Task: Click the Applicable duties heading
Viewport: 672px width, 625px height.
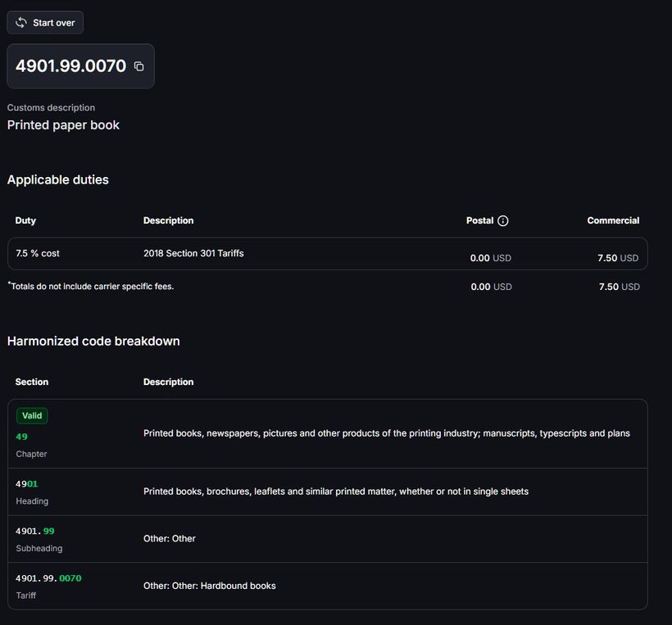Action: click(58, 179)
